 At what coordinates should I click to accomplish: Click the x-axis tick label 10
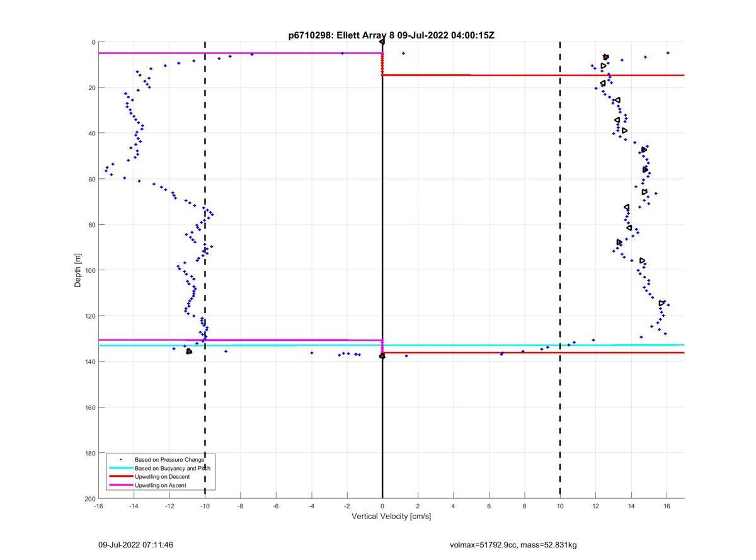[560, 506]
